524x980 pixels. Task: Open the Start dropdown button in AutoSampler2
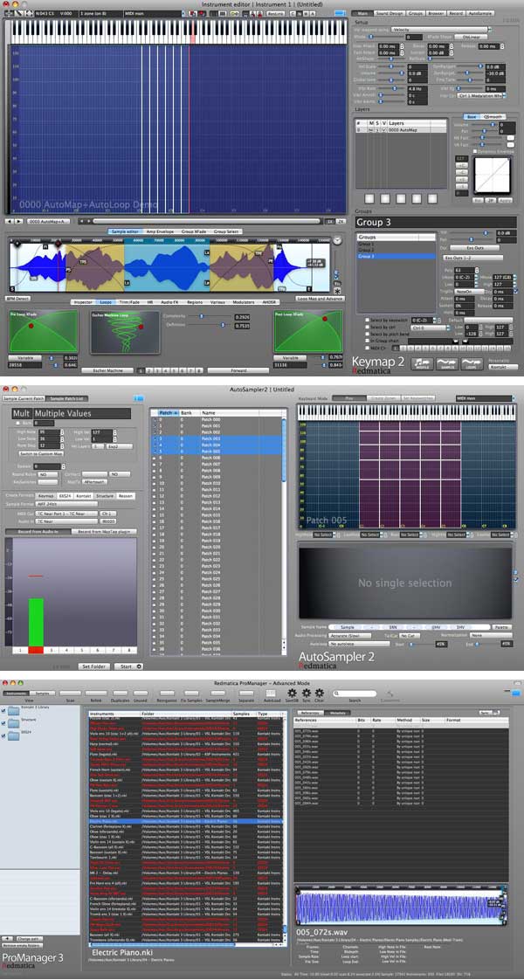click(x=129, y=666)
